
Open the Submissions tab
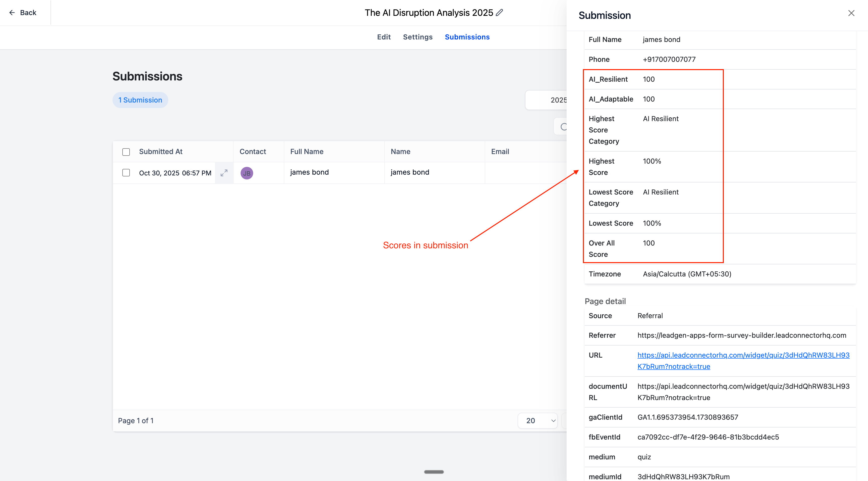pyautogui.click(x=467, y=37)
